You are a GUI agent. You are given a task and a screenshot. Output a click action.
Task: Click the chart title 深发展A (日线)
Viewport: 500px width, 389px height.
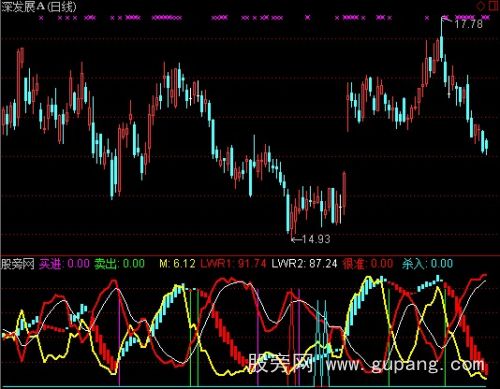pos(39,6)
